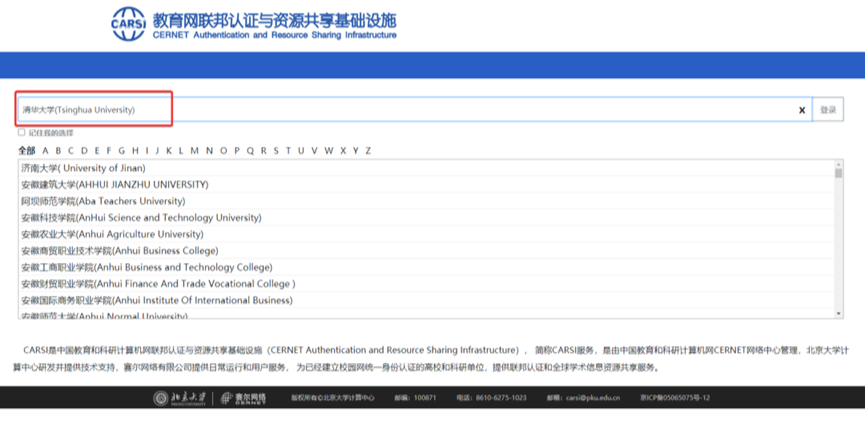
Task: Select AHHUI JIANZHU UNIVERSITY entry
Action: [426, 184]
